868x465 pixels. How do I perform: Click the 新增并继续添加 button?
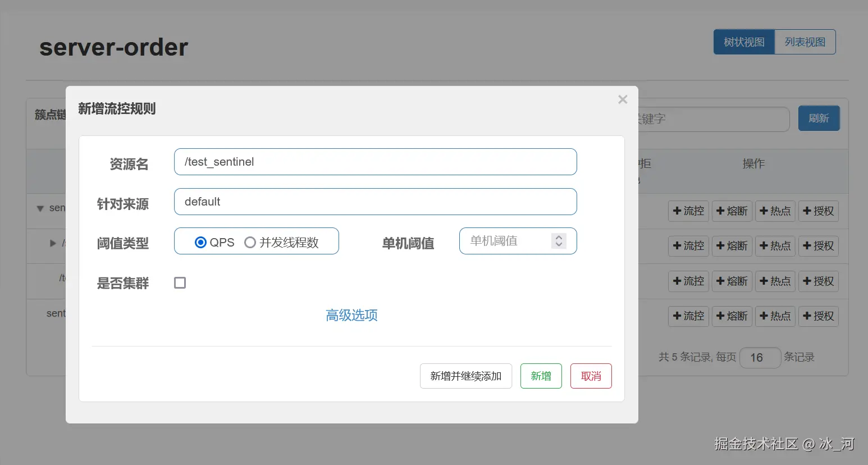pos(466,376)
